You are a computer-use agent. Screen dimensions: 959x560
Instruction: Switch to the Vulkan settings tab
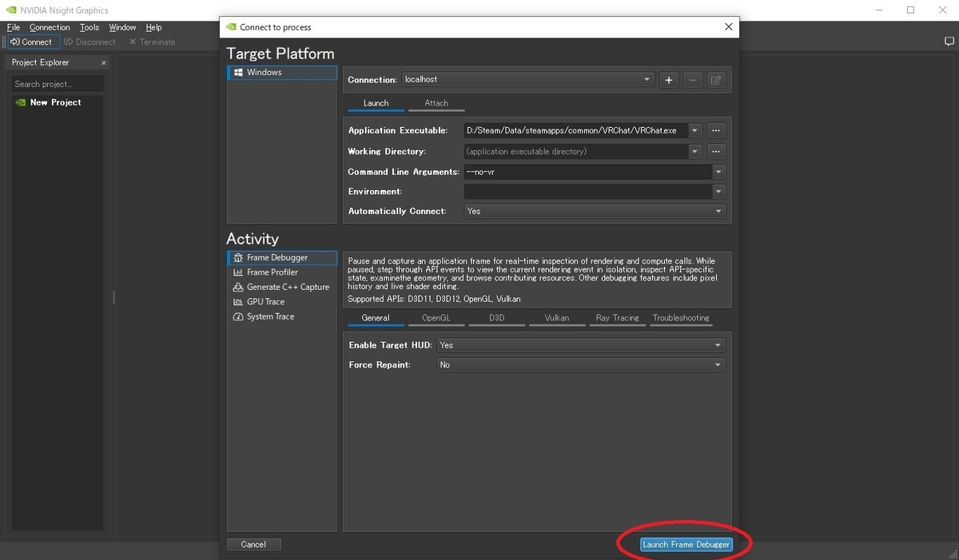click(557, 318)
